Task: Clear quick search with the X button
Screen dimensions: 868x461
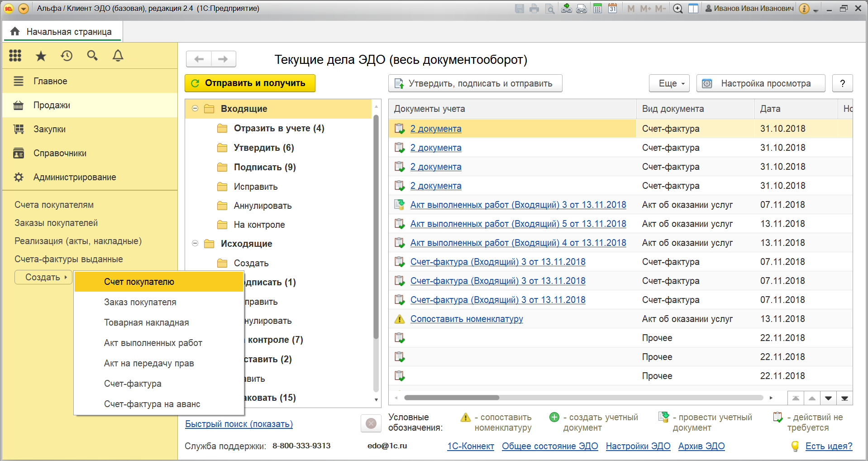Action: [371, 423]
